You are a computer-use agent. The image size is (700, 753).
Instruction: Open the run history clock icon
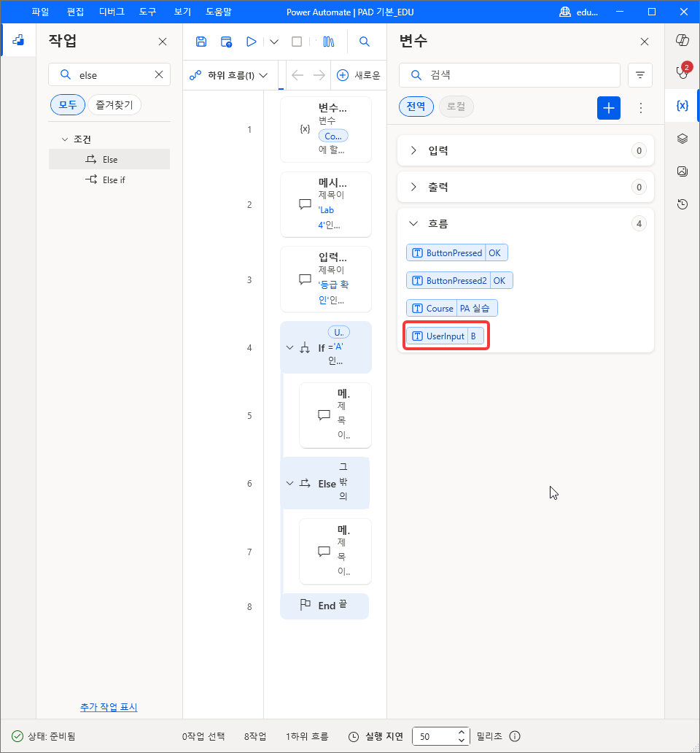[682, 204]
